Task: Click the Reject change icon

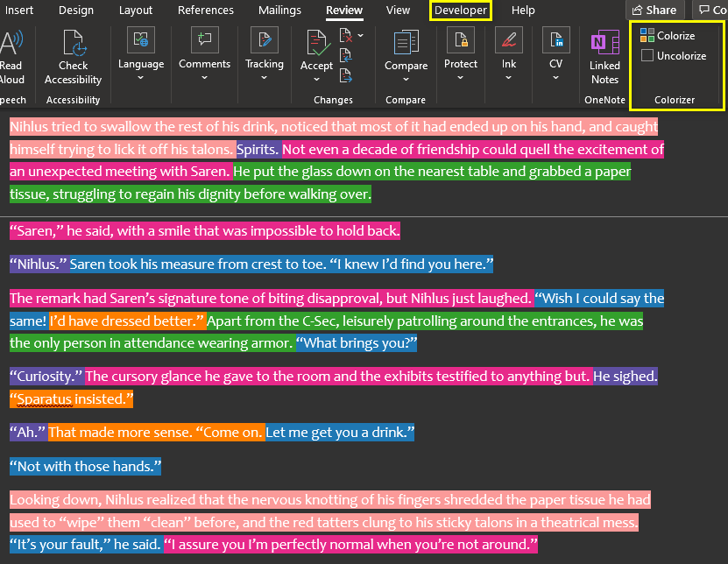Action: (x=346, y=36)
